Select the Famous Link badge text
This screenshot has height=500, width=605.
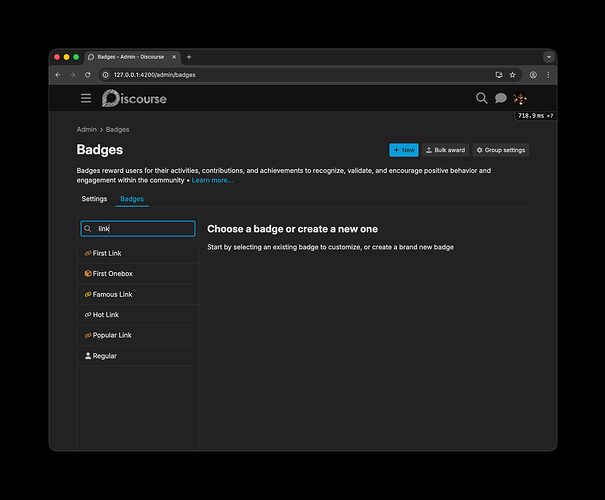[112, 294]
